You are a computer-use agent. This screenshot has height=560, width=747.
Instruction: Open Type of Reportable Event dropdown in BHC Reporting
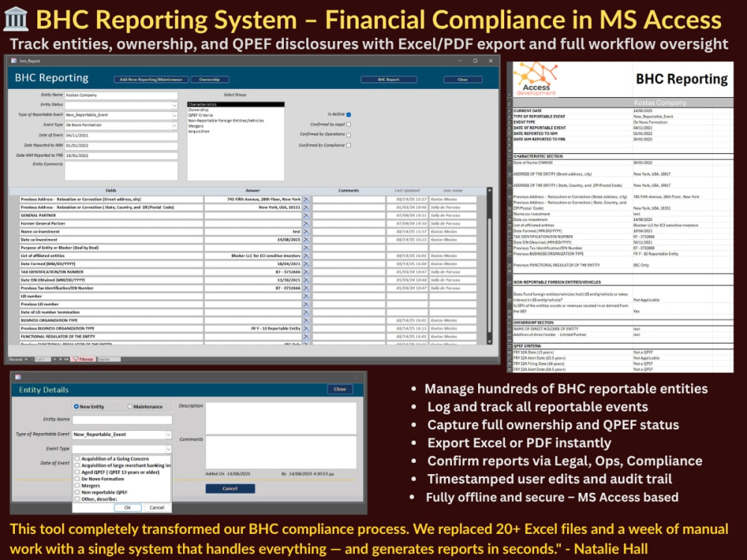tap(174, 115)
